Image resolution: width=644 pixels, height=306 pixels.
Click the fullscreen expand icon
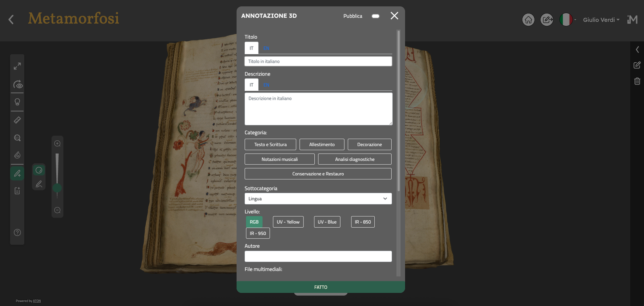17,66
